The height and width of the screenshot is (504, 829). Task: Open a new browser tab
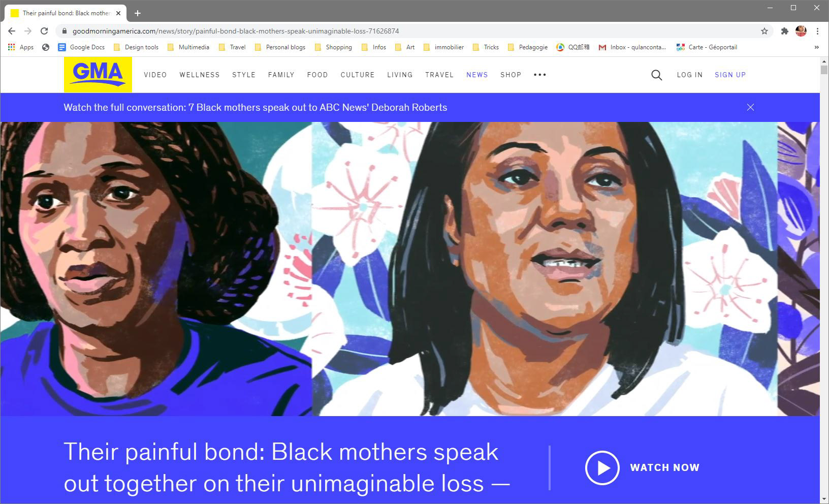click(x=137, y=13)
